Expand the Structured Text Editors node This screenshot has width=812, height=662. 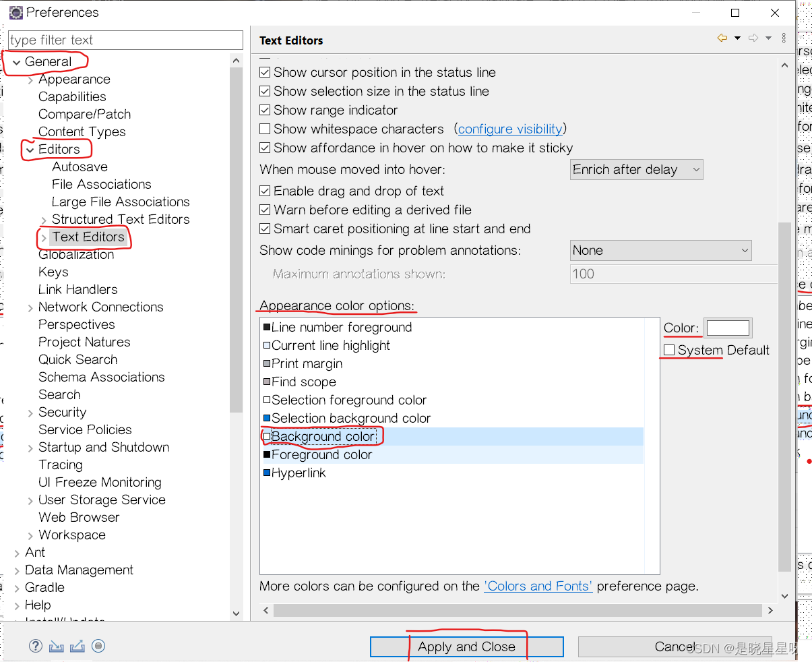(x=44, y=220)
